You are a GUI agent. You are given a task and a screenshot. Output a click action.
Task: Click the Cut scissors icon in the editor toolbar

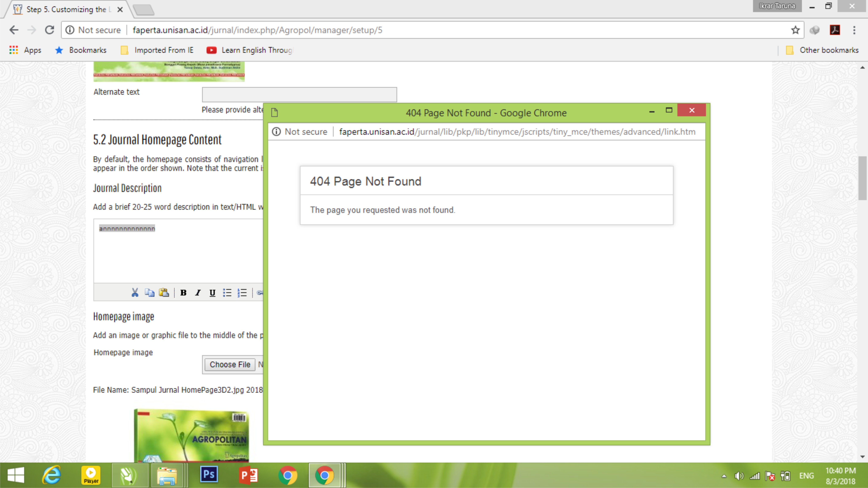click(x=135, y=292)
